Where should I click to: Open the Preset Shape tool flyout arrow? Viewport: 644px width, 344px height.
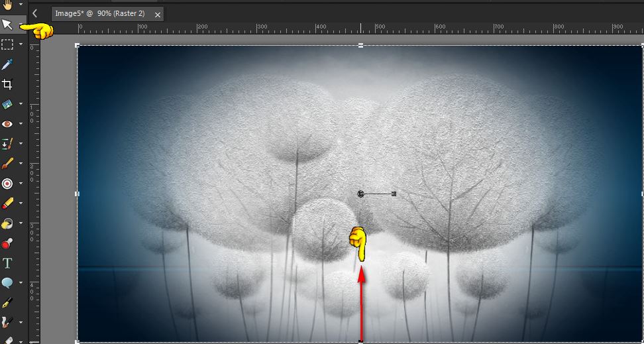(21, 283)
